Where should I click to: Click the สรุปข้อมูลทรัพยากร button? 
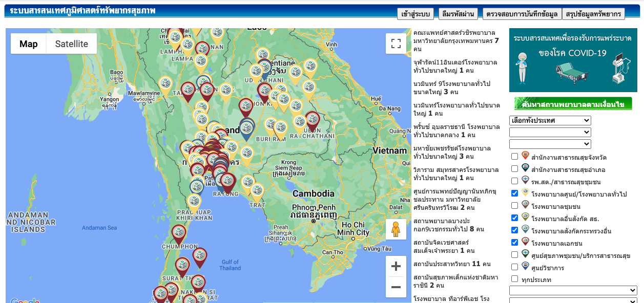point(593,14)
